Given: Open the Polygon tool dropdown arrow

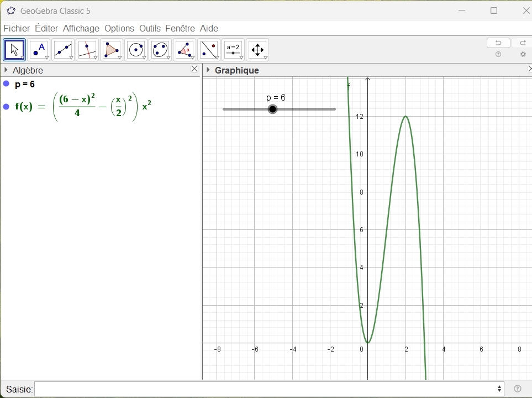Looking at the screenshot, I should [120, 57].
